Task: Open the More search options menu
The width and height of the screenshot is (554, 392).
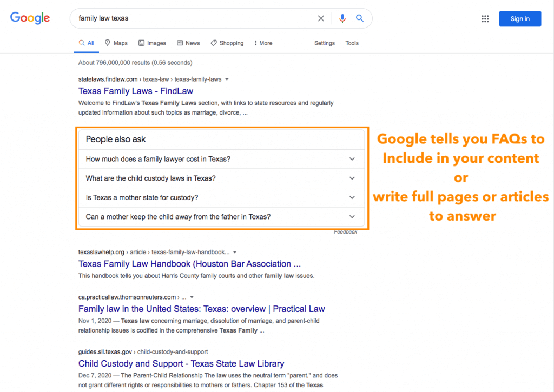Action: (x=263, y=43)
